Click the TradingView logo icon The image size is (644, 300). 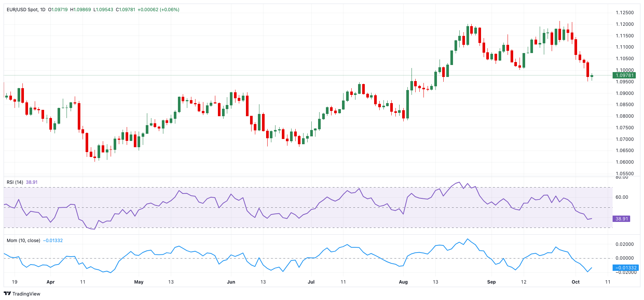click(7, 294)
